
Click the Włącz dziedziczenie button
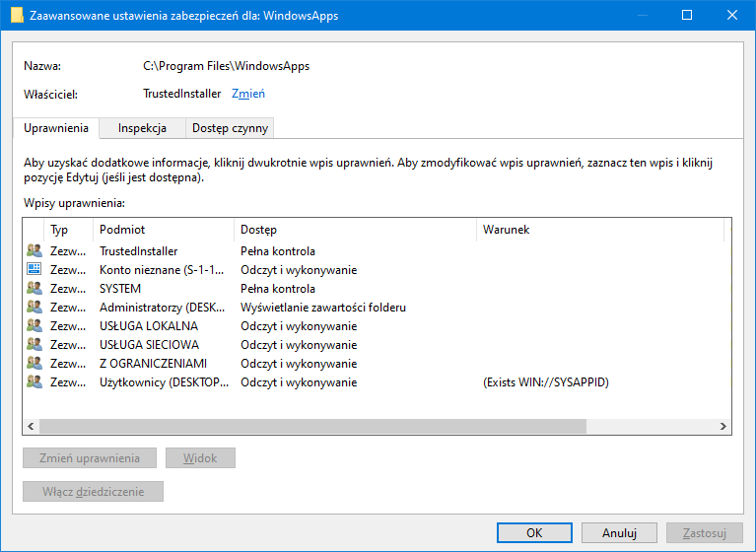pos(93,491)
